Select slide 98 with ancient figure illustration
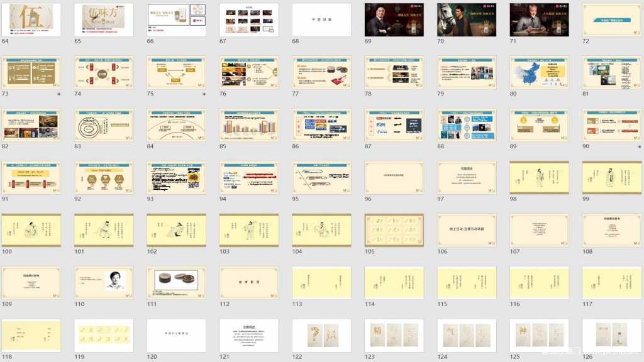Screen dimensions: 644x362 [539, 178]
